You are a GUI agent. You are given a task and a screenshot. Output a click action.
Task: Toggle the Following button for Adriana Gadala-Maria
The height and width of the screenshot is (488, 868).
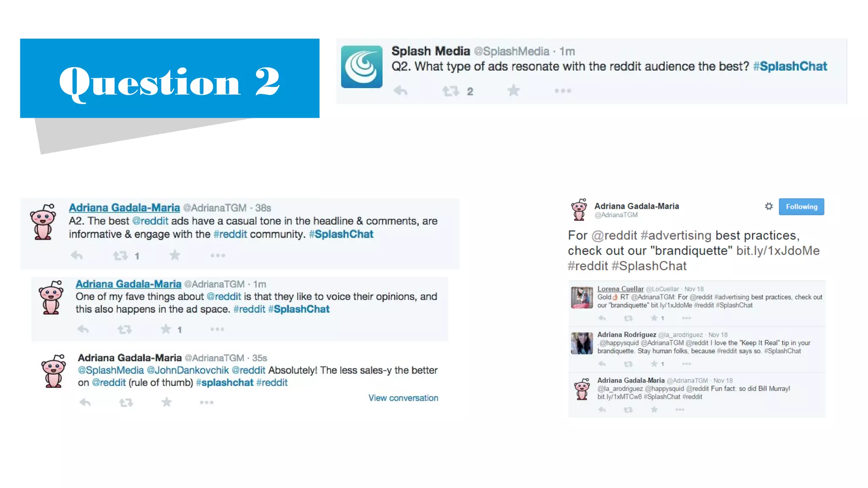coord(801,207)
